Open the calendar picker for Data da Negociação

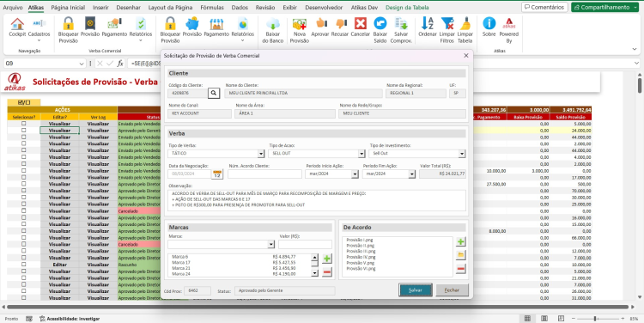click(x=217, y=174)
